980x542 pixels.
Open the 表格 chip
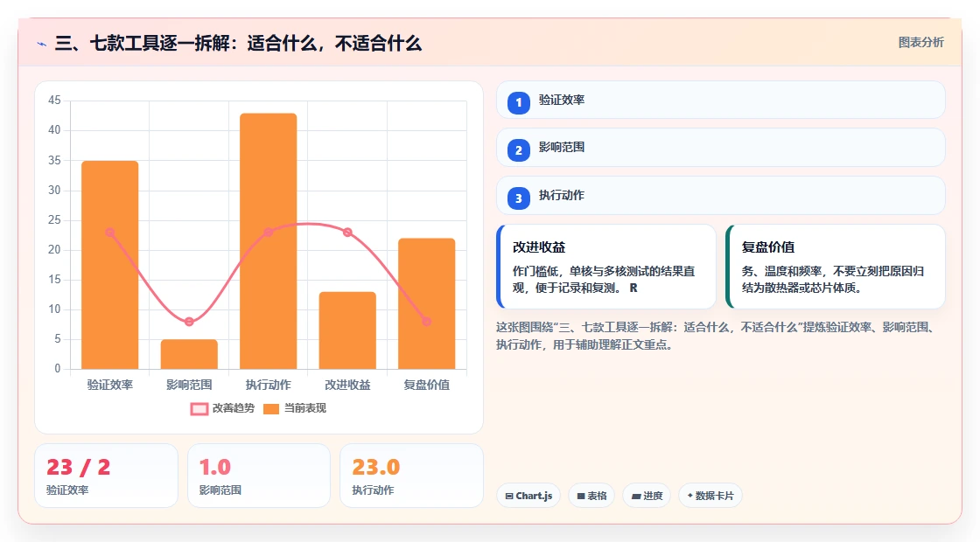coord(591,496)
